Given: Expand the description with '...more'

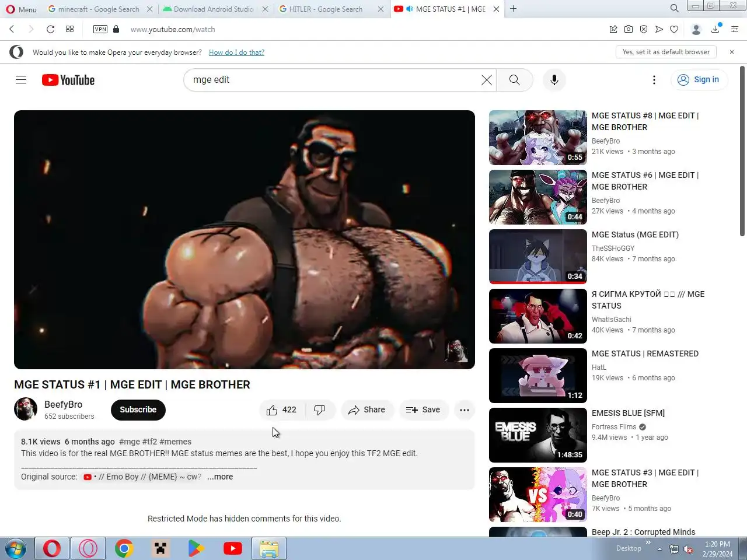Looking at the screenshot, I should pyautogui.click(x=220, y=477).
